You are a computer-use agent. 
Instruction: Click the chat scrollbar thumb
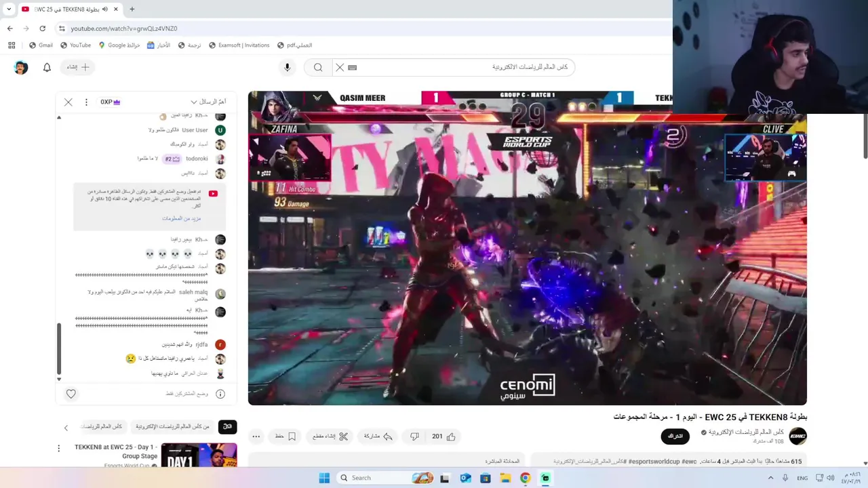click(x=59, y=348)
